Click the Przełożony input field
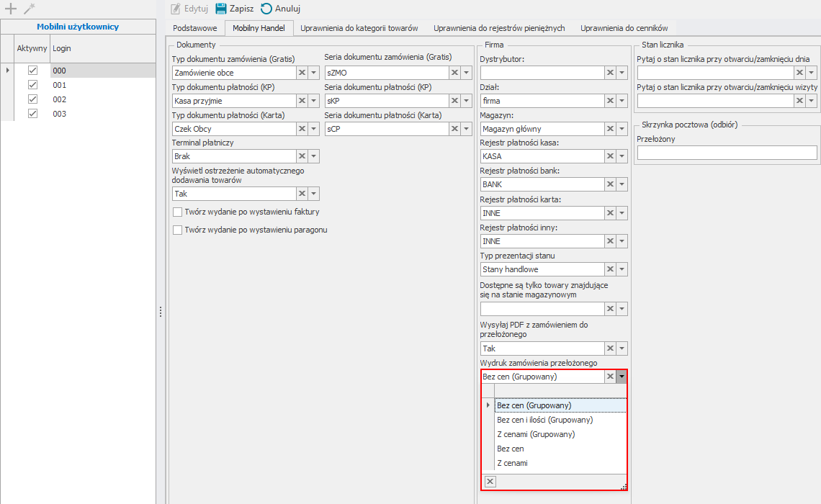 coord(727,153)
